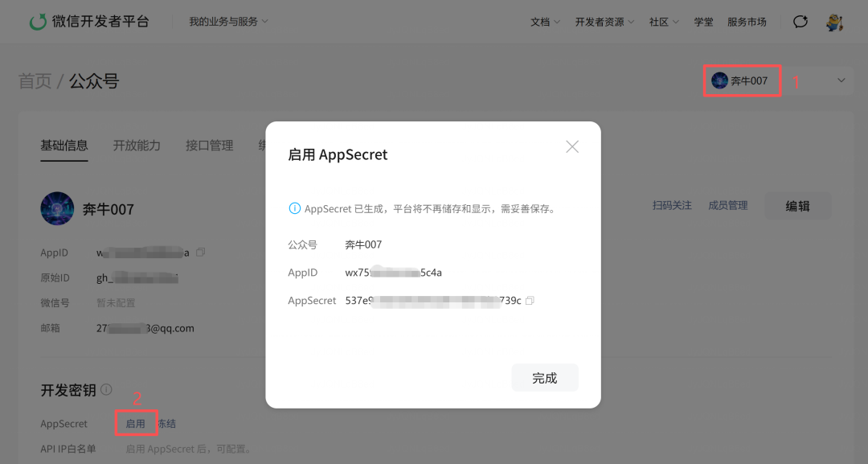Click 完成 button in dialog
The height and width of the screenshot is (464, 868).
(x=545, y=378)
